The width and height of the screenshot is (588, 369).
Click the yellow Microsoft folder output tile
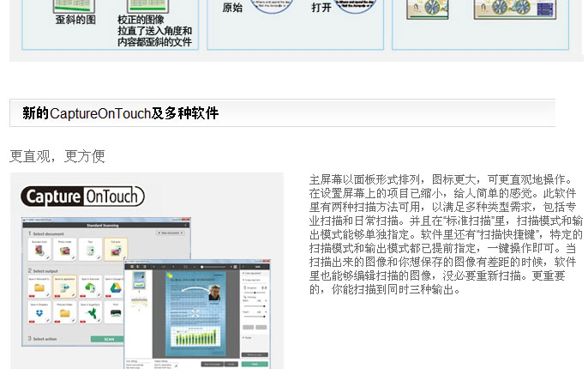point(39,287)
